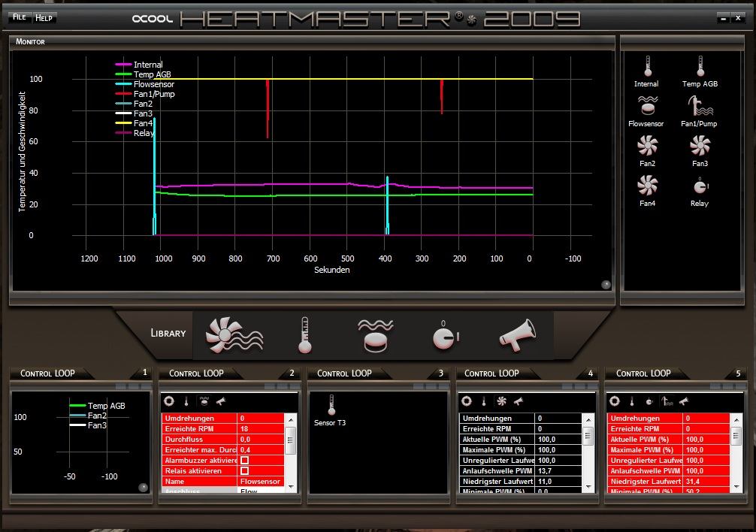This screenshot has height=532, width=756.
Task: Click the megaphone icon in Control Loop 5 toolbar
Action: (x=684, y=401)
